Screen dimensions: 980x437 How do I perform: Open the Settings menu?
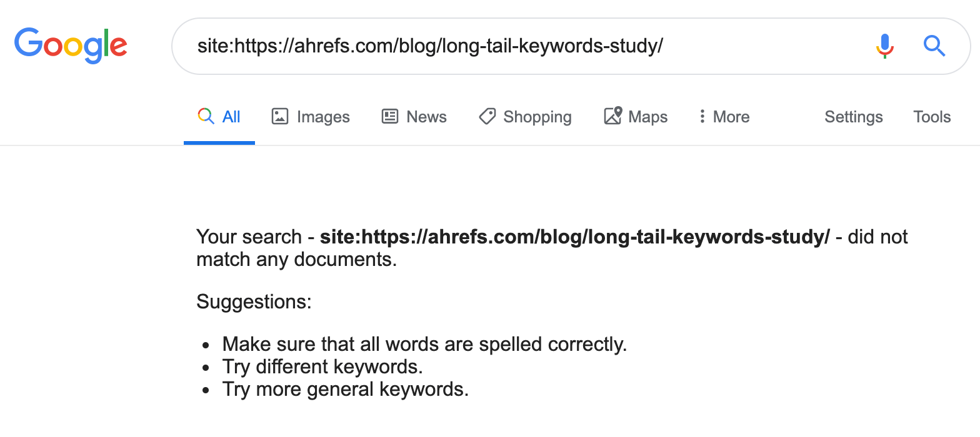click(x=853, y=117)
